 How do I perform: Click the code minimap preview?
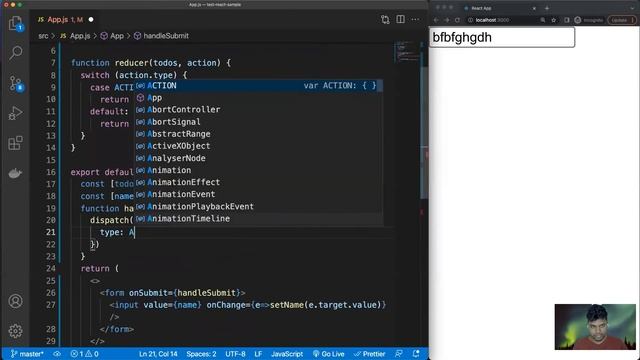tap(406, 51)
